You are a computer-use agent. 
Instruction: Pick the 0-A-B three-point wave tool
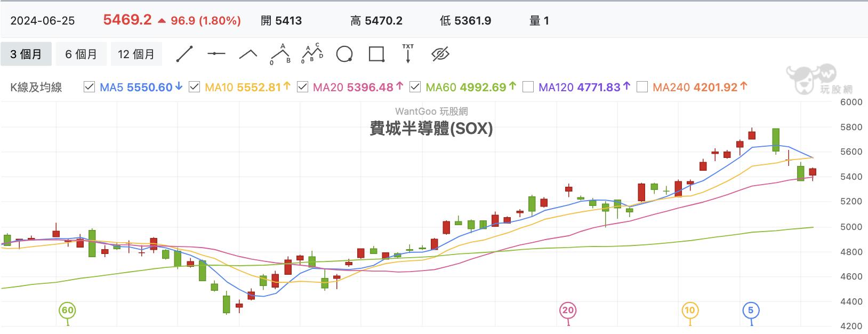pyautogui.click(x=280, y=54)
